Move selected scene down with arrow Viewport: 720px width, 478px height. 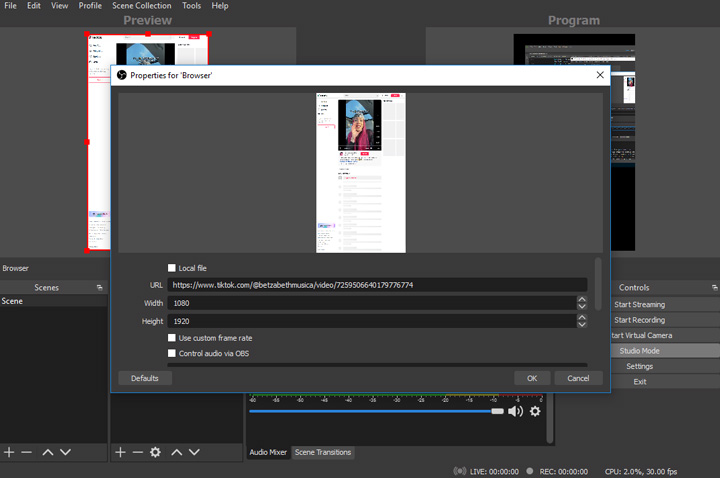65,452
